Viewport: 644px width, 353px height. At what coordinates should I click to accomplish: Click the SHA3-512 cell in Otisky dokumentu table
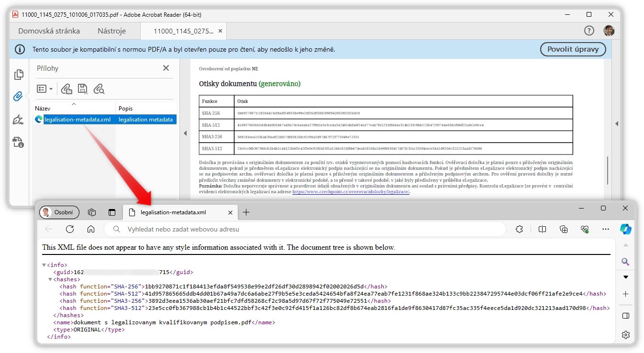point(217,149)
